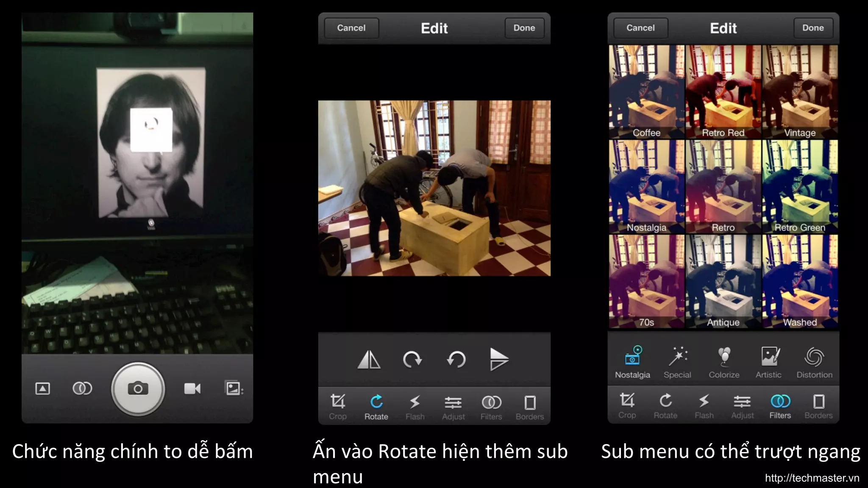Screen dimensions: 868x488
Task: Tap the white focus square in camera viewfinder
Action: [x=151, y=130]
